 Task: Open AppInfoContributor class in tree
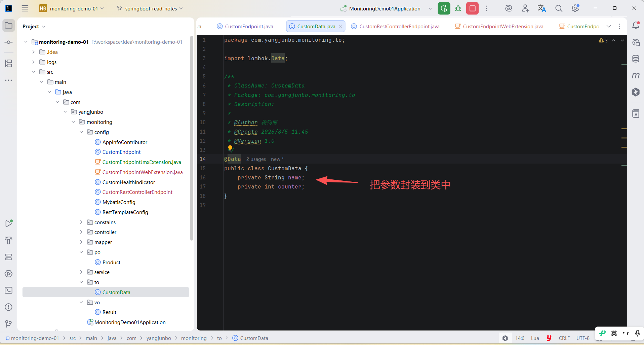[x=125, y=142]
